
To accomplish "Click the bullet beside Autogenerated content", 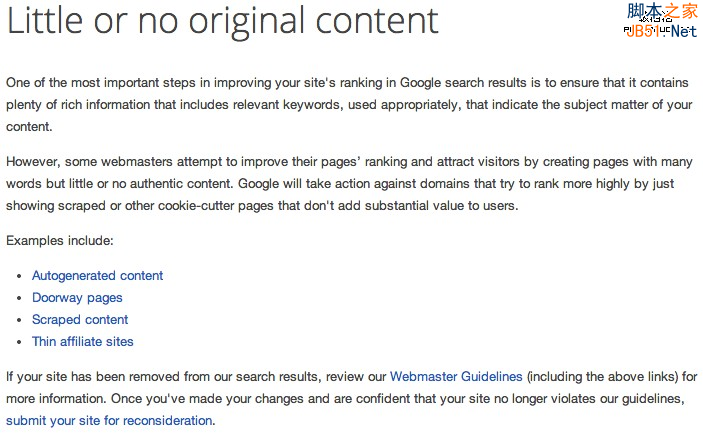I will pyautogui.click(x=21, y=276).
